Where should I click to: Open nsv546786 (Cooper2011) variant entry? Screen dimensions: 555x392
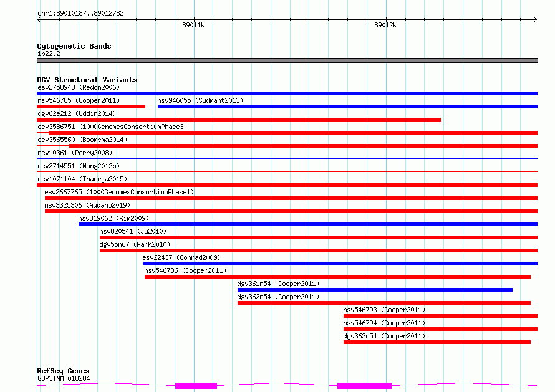coord(185,270)
